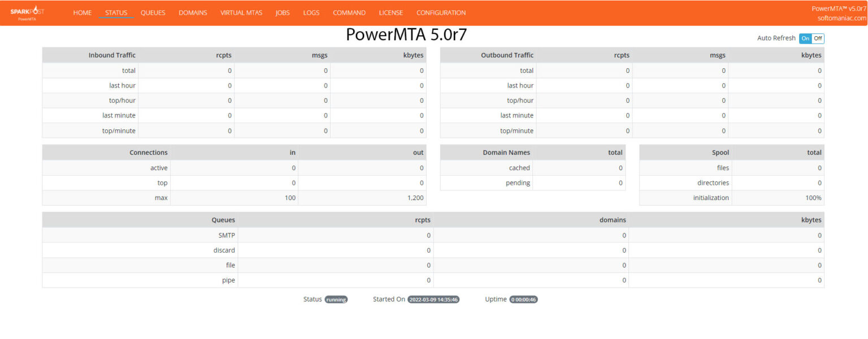This screenshot has height=339, width=868.
Task: Open the HOME page
Action: pyautogui.click(x=82, y=12)
